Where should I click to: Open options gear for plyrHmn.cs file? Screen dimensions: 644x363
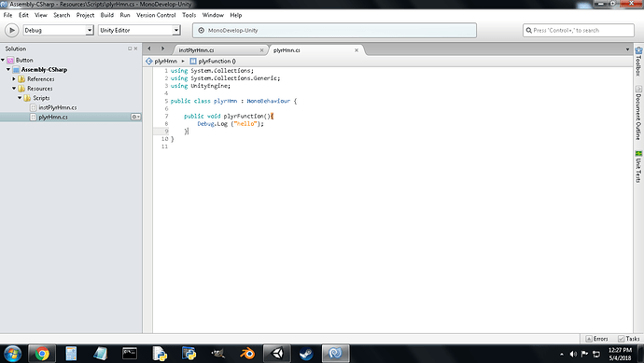[135, 117]
